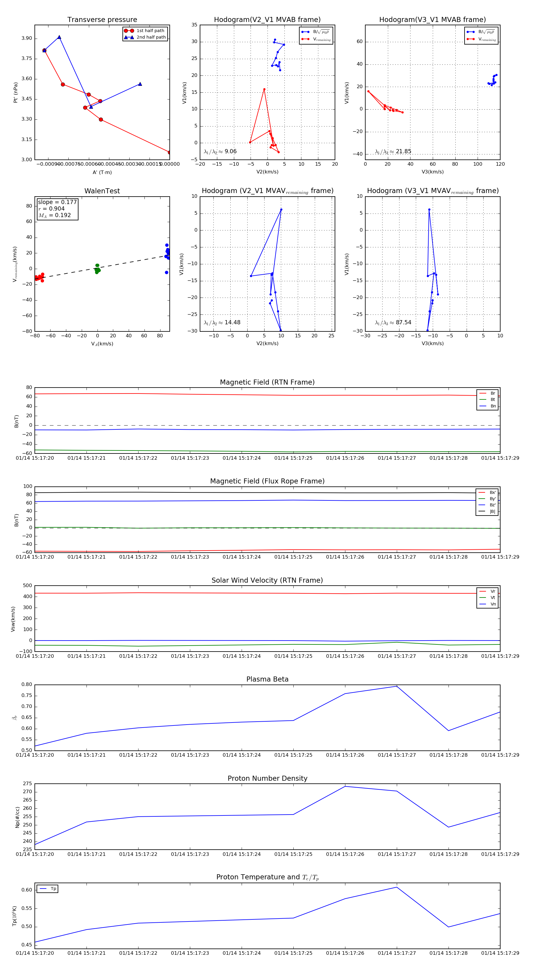Click the "V remaining" legend entry in V3_V1 MVAB hodogram
This screenshot has height=980, width=535.
481,39
